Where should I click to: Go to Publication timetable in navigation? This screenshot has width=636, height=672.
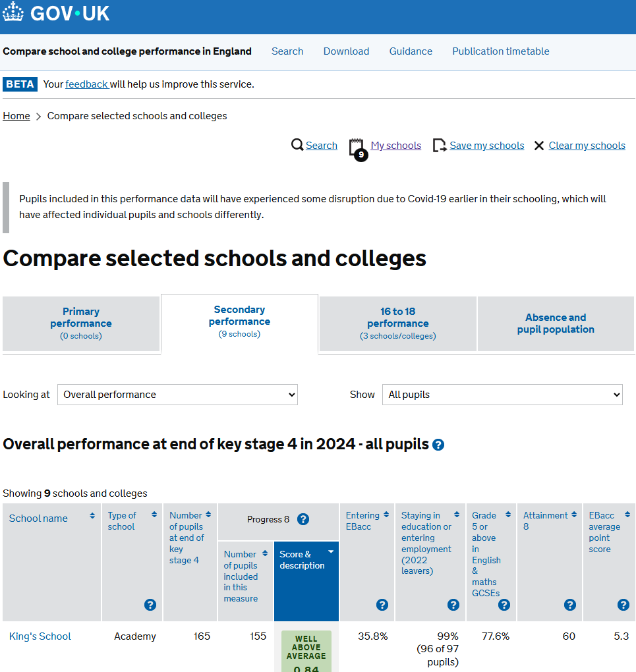click(x=500, y=51)
